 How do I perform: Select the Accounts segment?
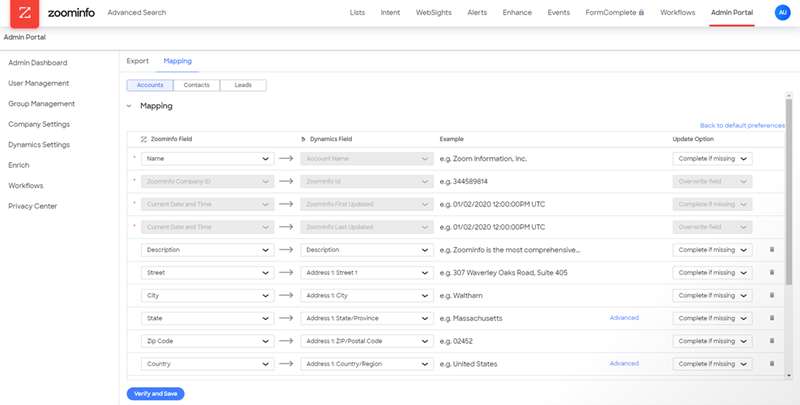click(x=150, y=85)
